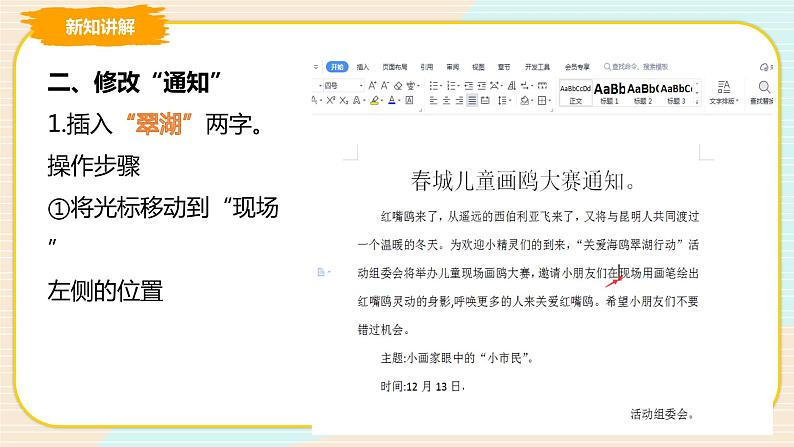Click the clear formatting eraser icon
794x447 pixels.
398,86
